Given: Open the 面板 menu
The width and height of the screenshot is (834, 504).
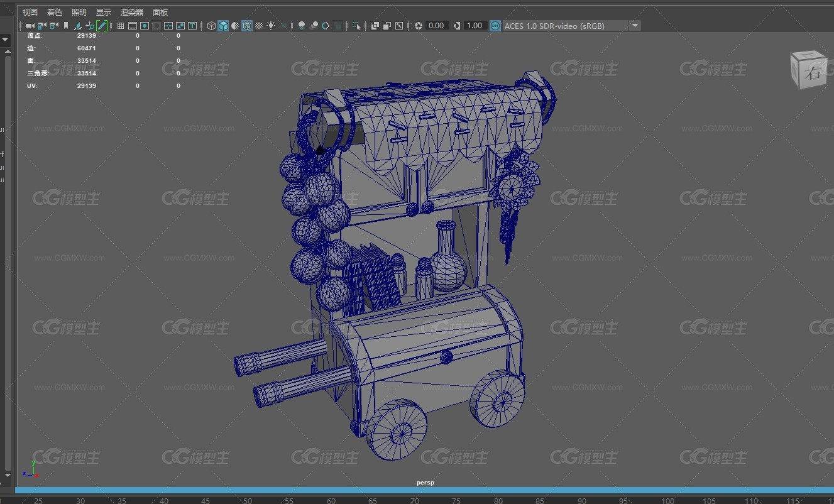Looking at the screenshot, I should [160, 12].
